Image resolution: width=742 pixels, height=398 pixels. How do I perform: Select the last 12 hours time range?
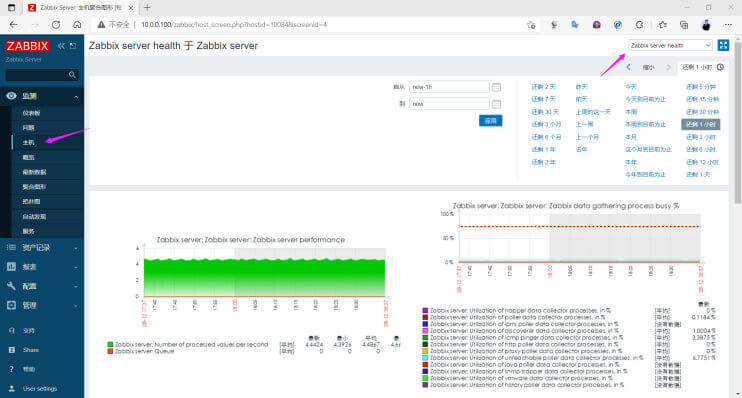[702, 162]
